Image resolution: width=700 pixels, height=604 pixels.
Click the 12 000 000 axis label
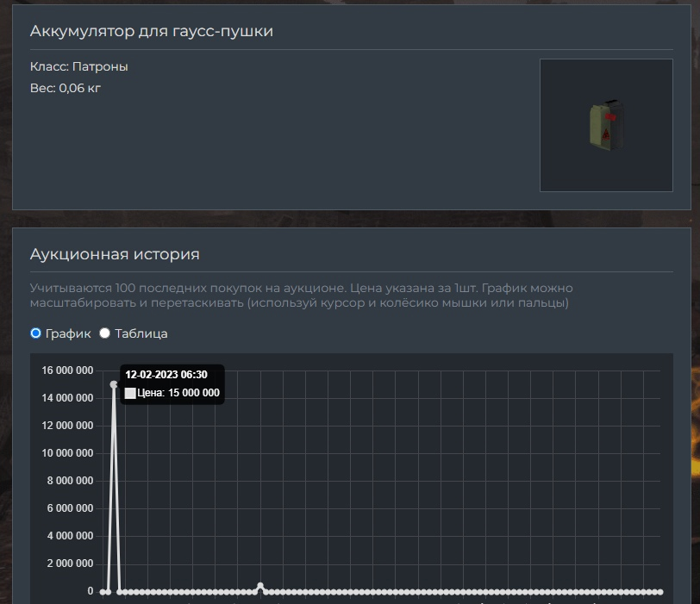coord(67,426)
